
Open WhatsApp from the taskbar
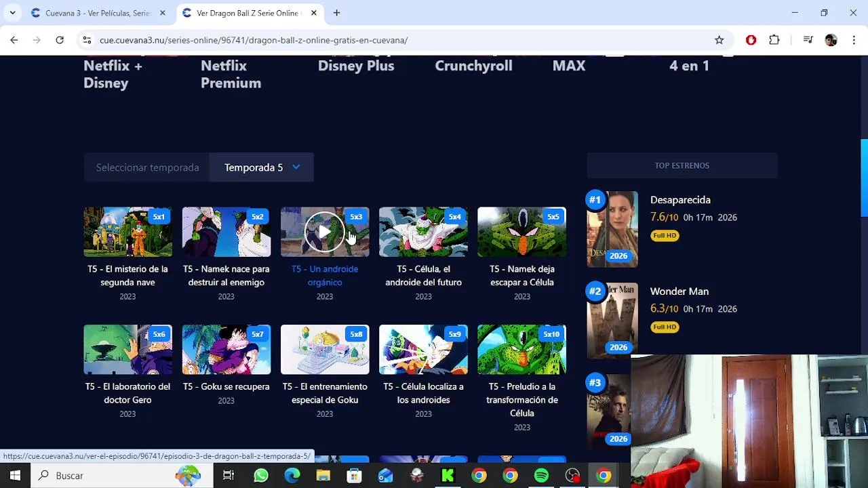[261, 476]
